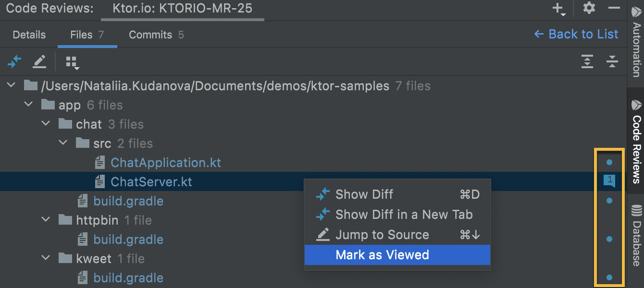Collapse the httpbin folder
This screenshot has height=288, width=644.
tap(46, 220)
